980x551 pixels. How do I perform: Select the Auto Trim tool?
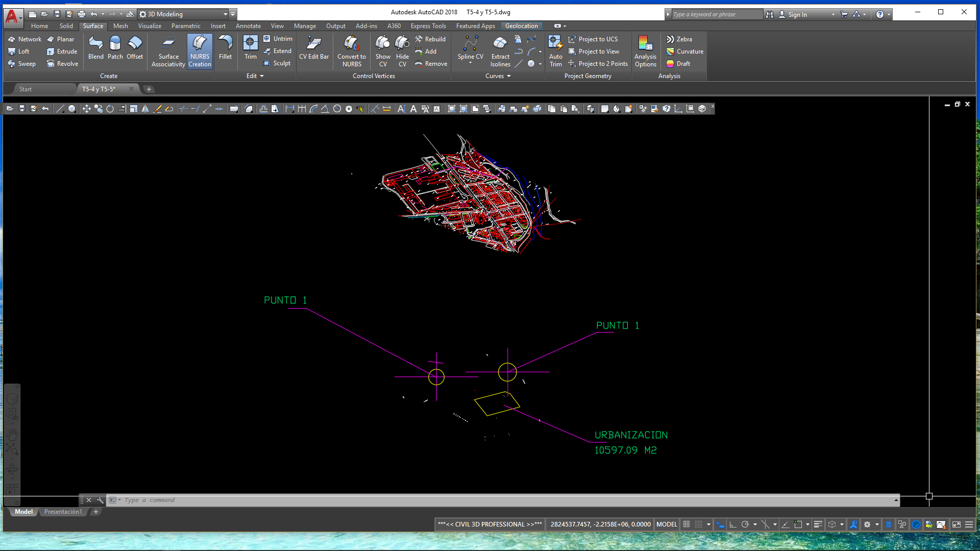point(555,51)
